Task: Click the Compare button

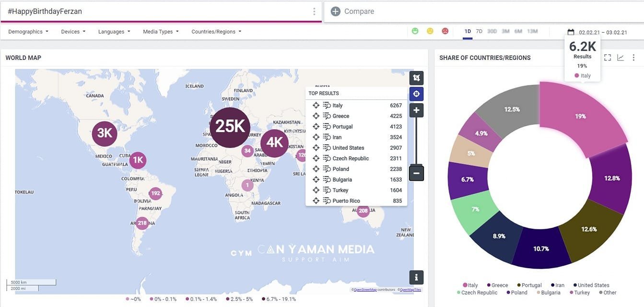Action: pyautogui.click(x=352, y=12)
